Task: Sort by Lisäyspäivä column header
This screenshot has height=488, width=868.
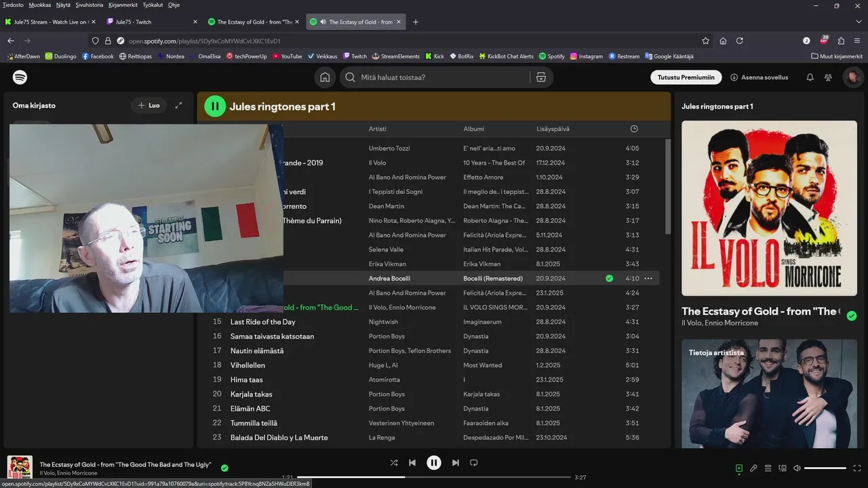Action: click(x=553, y=129)
